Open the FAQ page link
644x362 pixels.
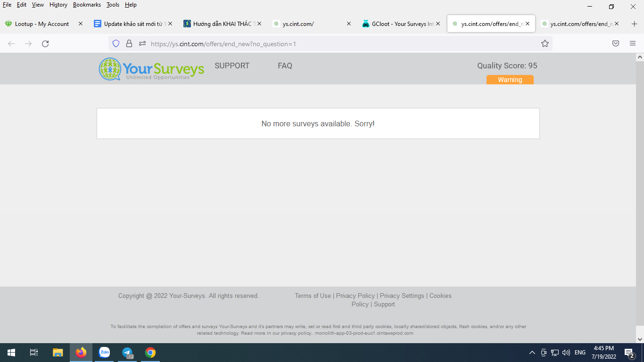coord(285,66)
